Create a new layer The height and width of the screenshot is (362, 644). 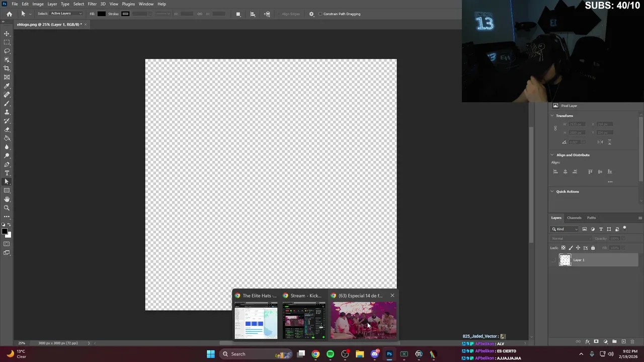[x=623, y=342]
